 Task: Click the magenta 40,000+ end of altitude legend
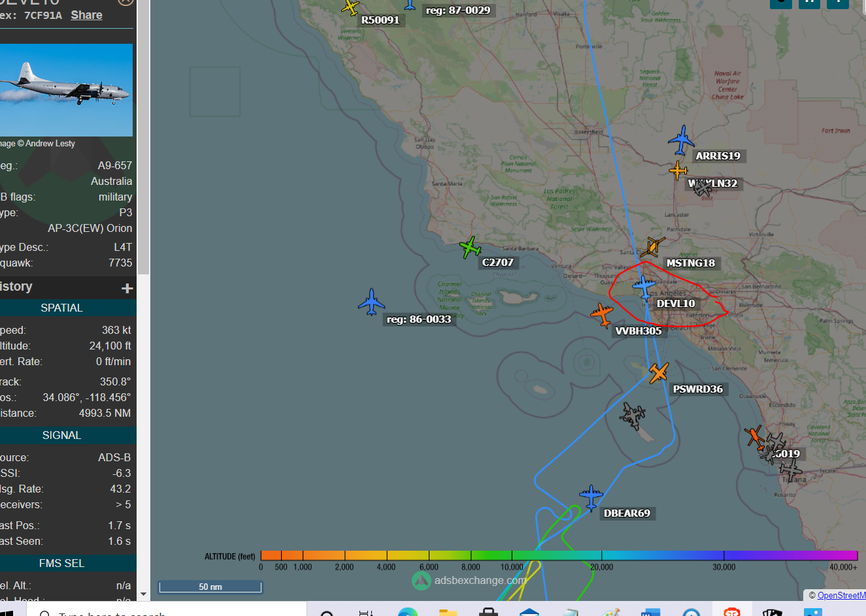pyautogui.click(x=843, y=556)
